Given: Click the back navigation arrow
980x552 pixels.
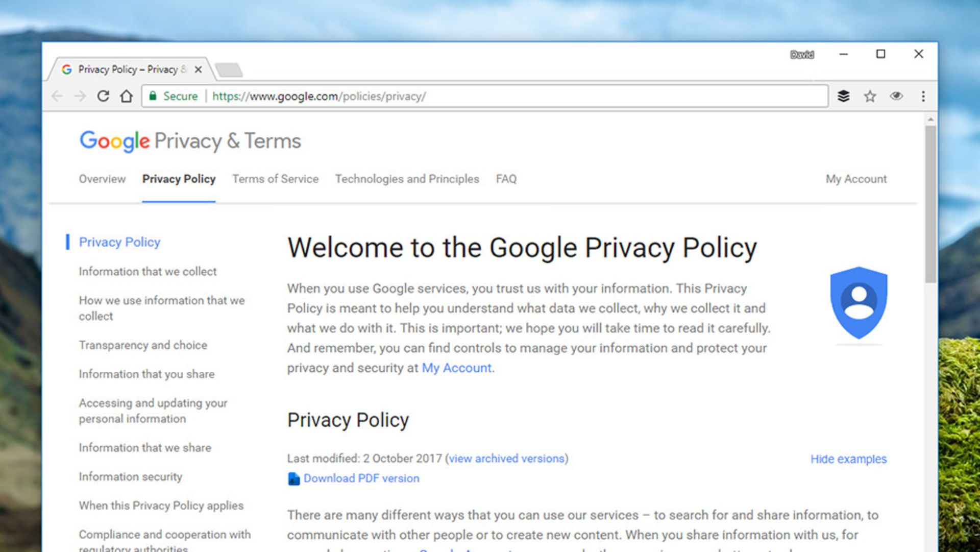Looking at the screenshot, I should click(x=56, y=96).
